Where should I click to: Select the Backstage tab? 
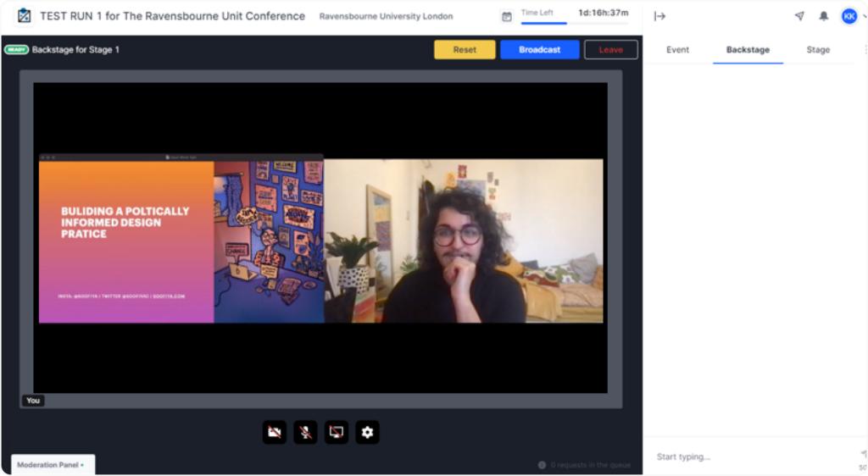click(x=748, y=50)
